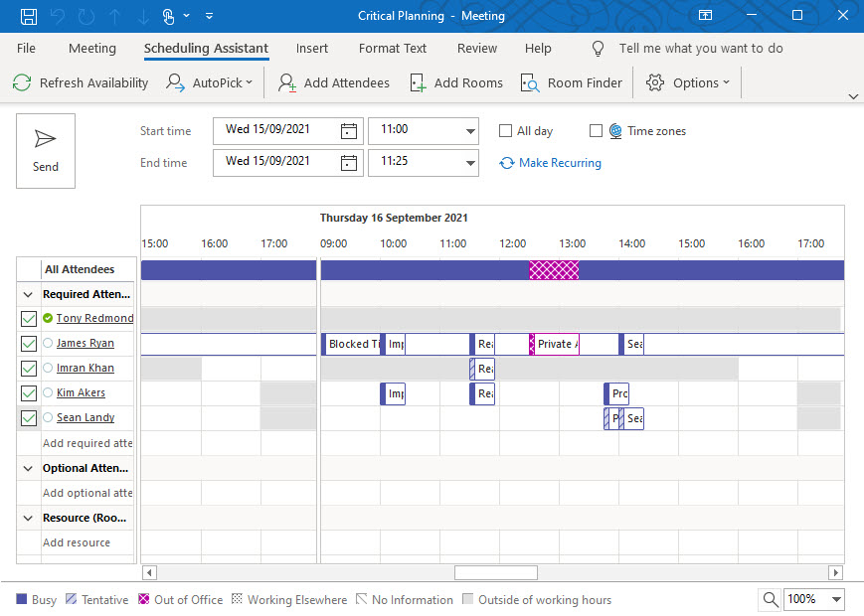Click James Ryan's name link
The image size is (864, 616).
[x=85, y=343]
